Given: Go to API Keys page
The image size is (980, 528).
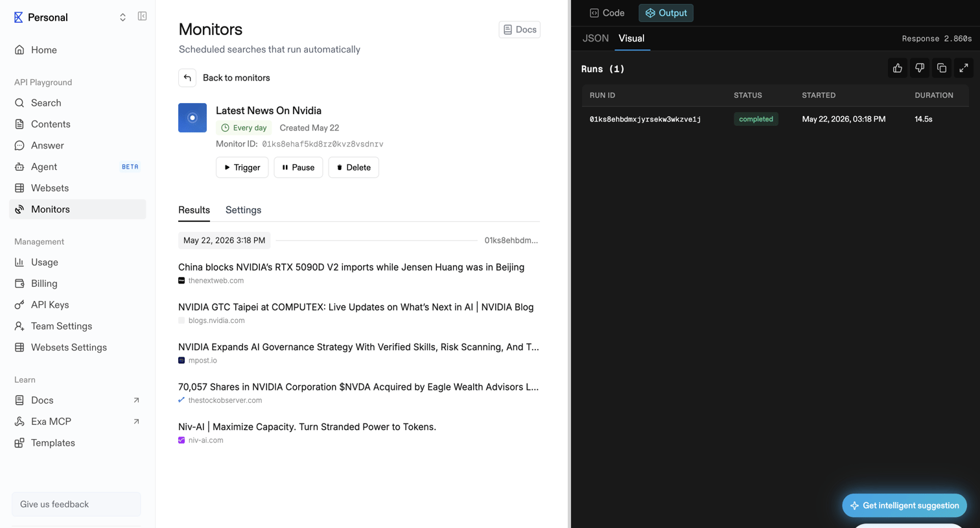Looking at the screenshot, I should (78, 305).
